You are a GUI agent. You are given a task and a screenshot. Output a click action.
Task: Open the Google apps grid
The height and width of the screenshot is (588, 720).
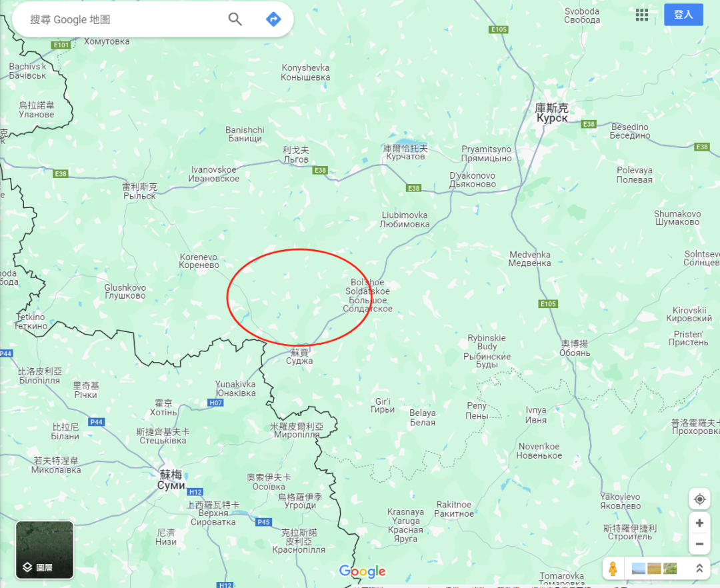pyautogui.click(x=641, y=15)
